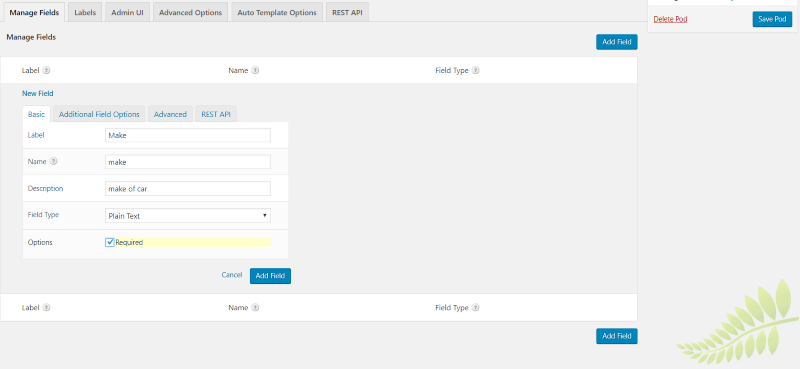Open Auto Template Options tab
Image resolution: width=800 pixels, height=369 pixels.
pos(277,12)
